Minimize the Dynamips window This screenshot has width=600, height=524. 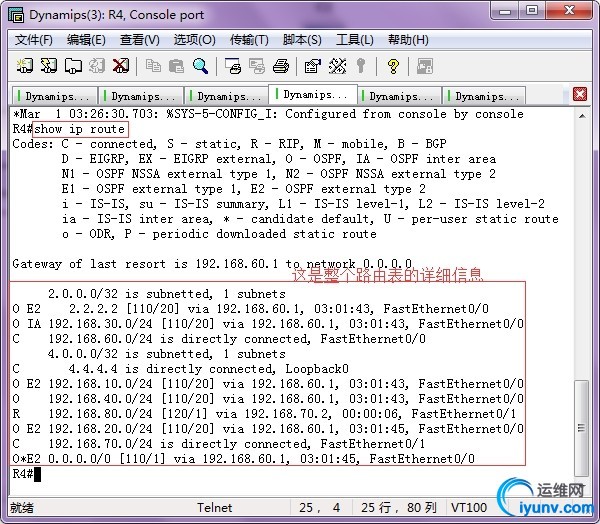(x=505, y=11)
